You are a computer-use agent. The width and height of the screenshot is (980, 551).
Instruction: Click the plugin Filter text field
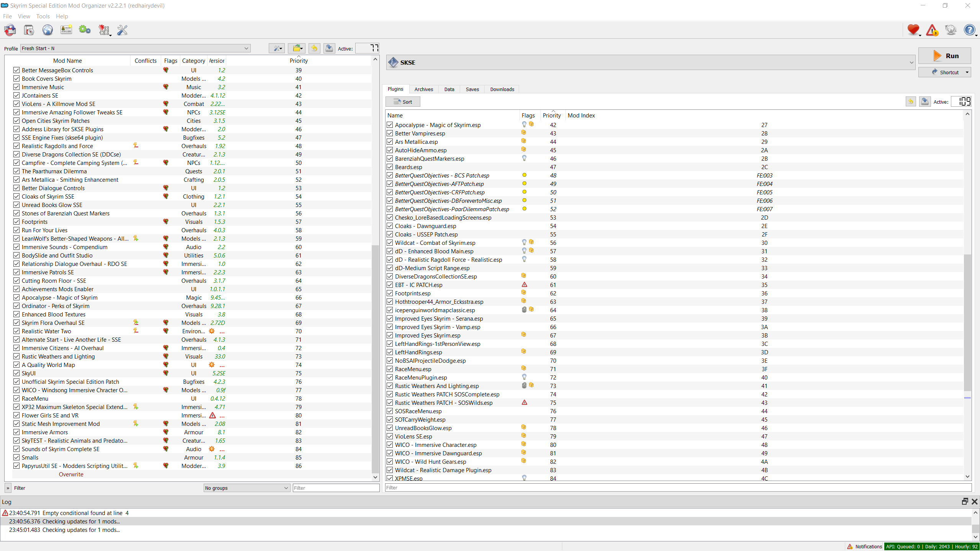pyautogui.click(x=678, y=487)
